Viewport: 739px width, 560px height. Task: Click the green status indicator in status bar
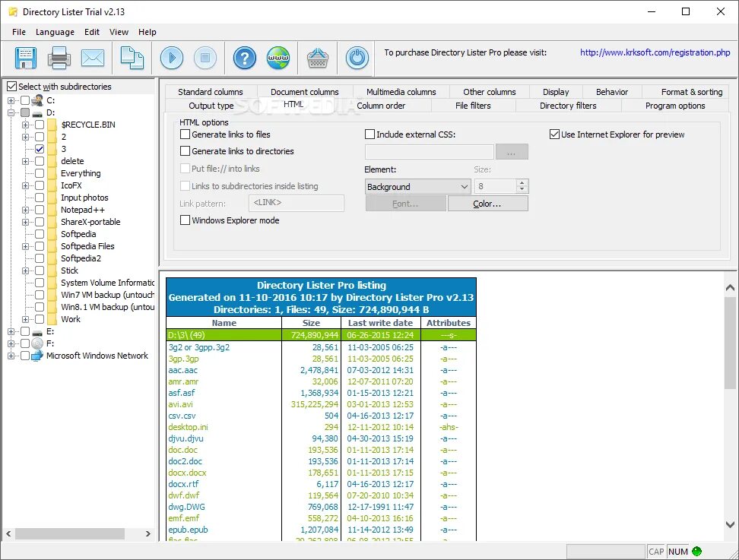pyautogui.click(x=696, y=551)
